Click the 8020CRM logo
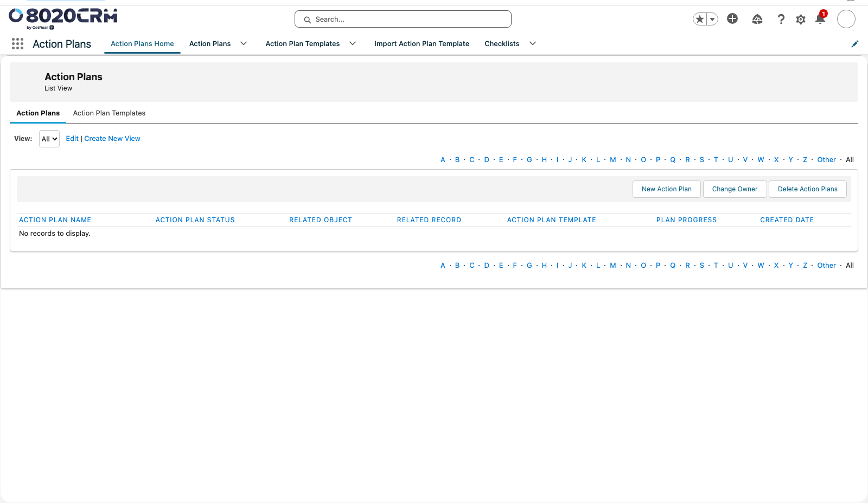The width and height of the screenshot is (868, 503). coord(63,18)
